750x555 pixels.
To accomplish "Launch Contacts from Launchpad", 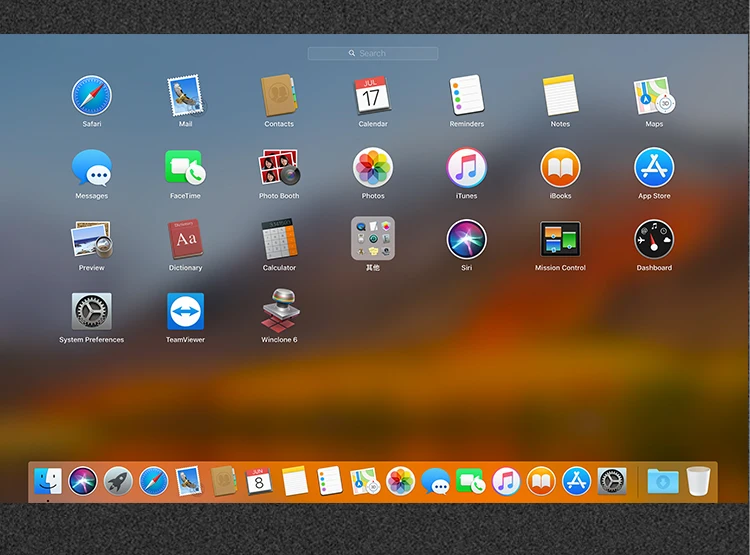I will [x=279, y=96].
